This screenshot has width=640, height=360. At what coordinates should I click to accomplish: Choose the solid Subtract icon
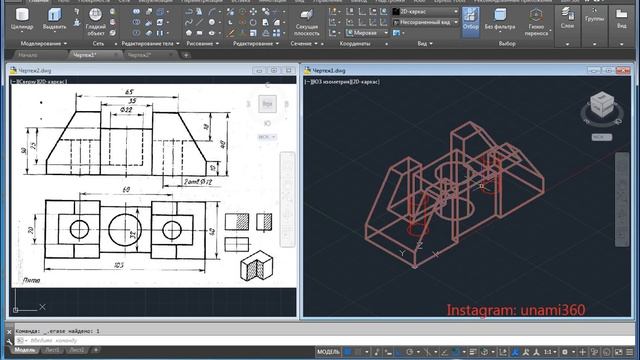136,22
